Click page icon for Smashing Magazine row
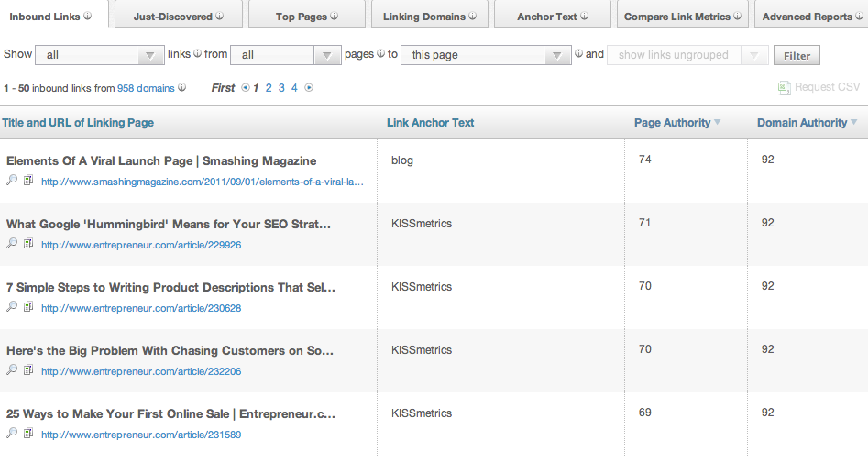 pyautogui.click(x=28, y=180)
